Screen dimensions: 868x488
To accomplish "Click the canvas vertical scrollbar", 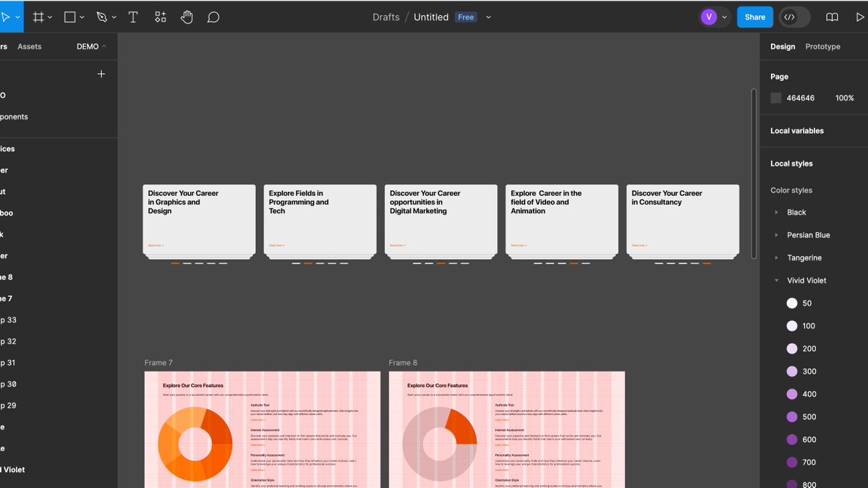I will click(754, 174).
